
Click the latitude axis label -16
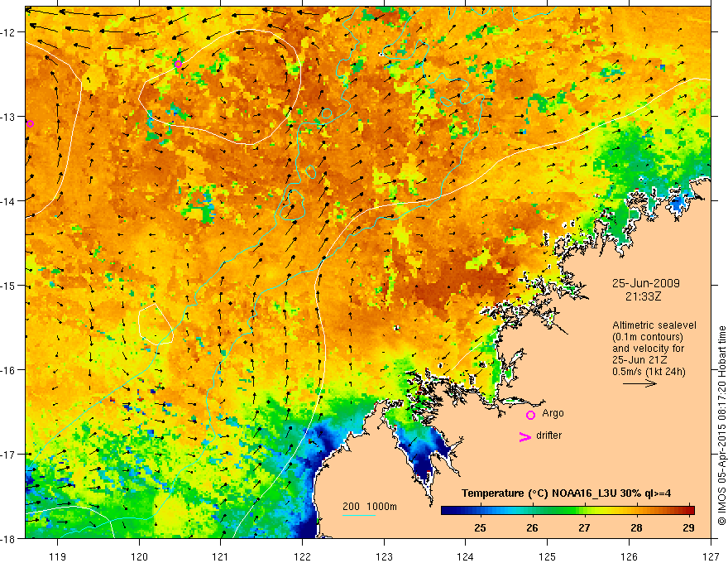point(9,370)
